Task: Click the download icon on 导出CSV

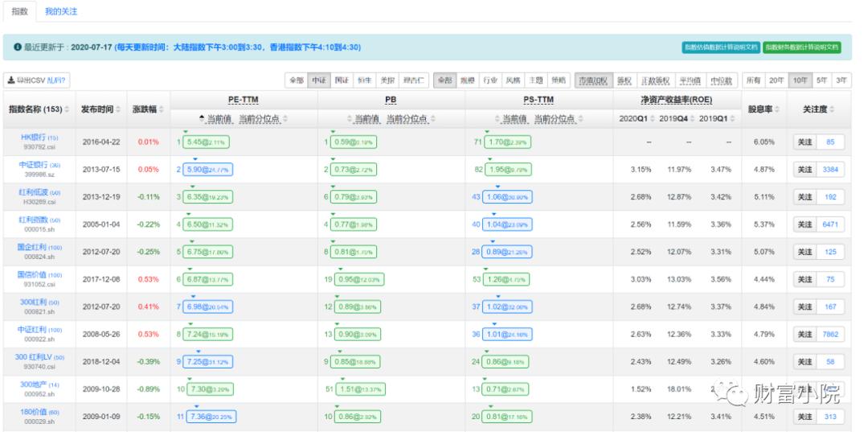Action: [11, 80]
